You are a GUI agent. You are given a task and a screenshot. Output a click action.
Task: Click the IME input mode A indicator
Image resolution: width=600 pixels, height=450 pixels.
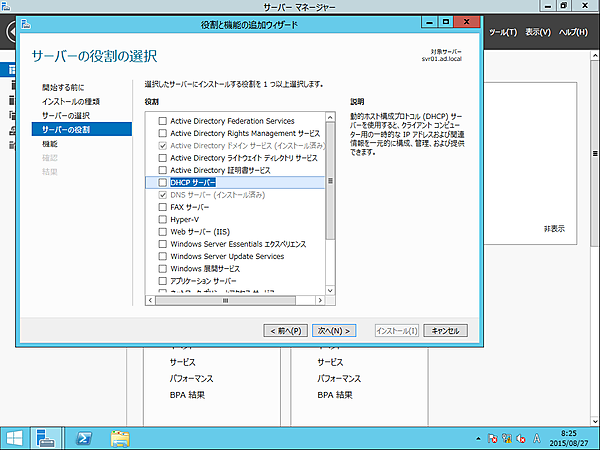(537, 439)
